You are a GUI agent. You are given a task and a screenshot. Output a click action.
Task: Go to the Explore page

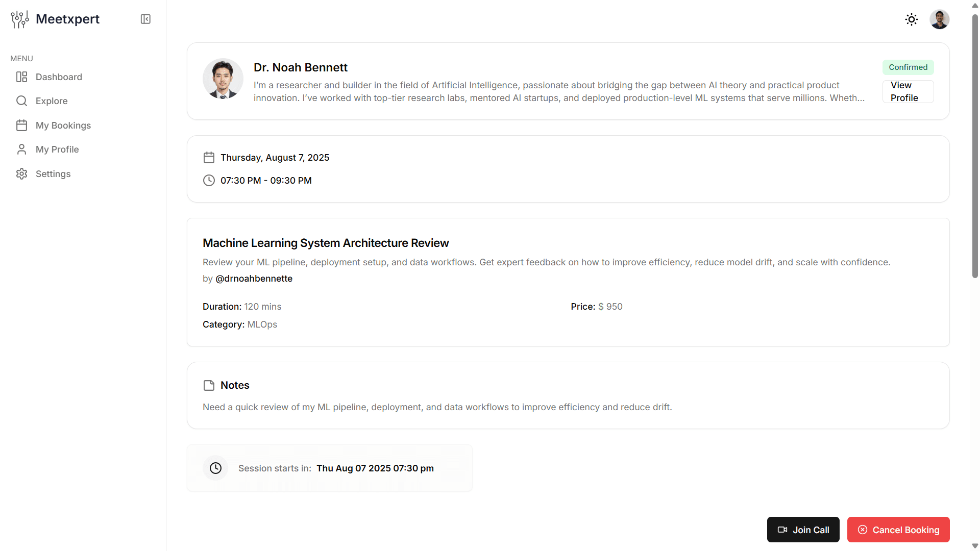51,101
